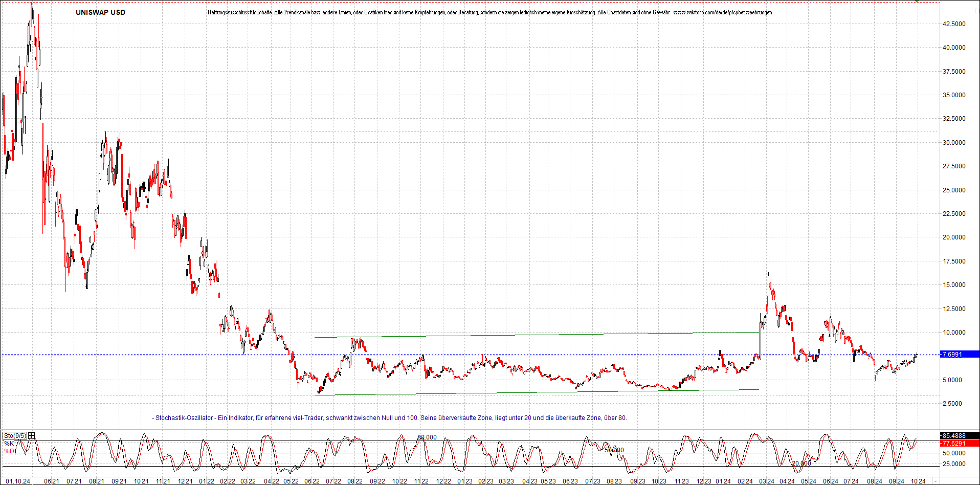Select the Haftungsausschluss disclaimer text
The image size is (980, 485).
[x=439, y=12]
